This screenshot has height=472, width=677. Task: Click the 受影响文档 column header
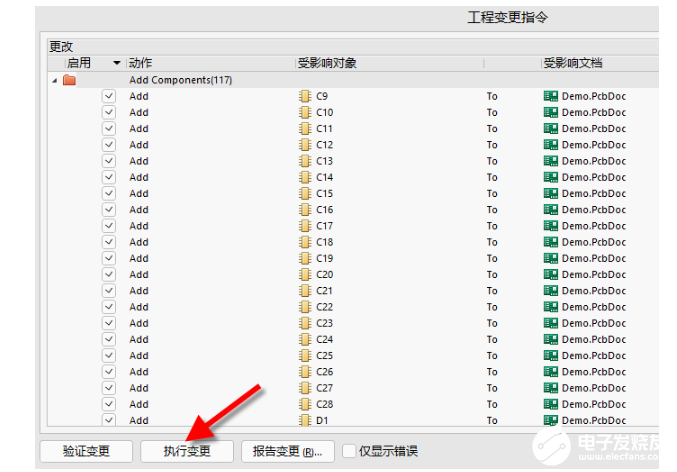tap(573, 63)
